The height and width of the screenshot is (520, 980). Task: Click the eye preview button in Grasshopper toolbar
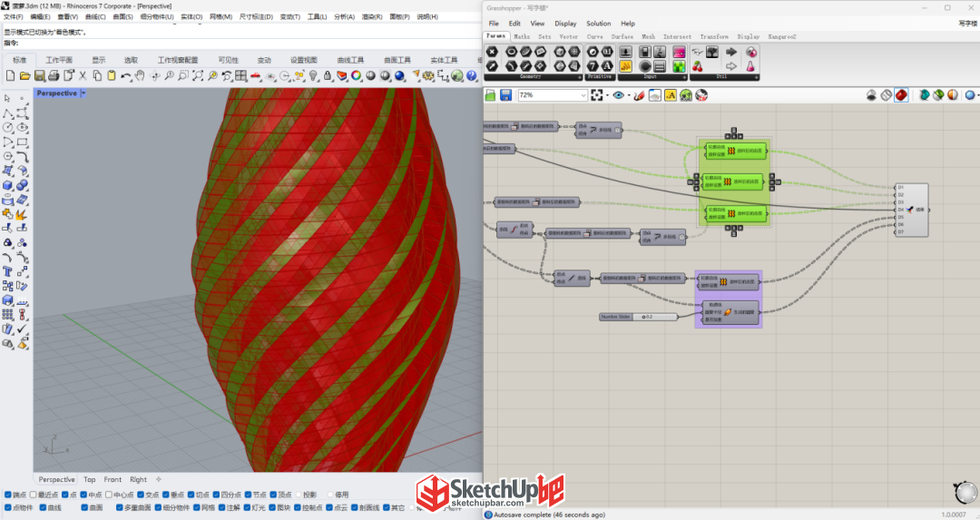[619, 95]
